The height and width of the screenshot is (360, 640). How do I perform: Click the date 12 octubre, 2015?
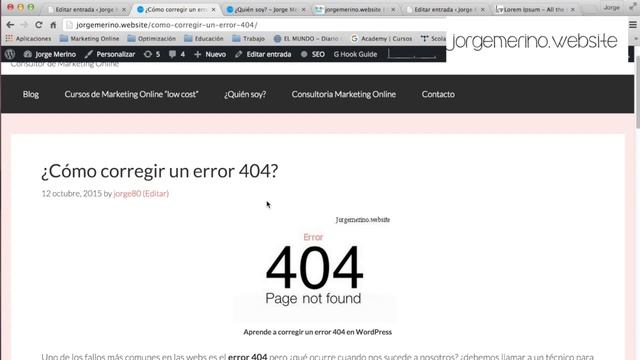(71, 193)
